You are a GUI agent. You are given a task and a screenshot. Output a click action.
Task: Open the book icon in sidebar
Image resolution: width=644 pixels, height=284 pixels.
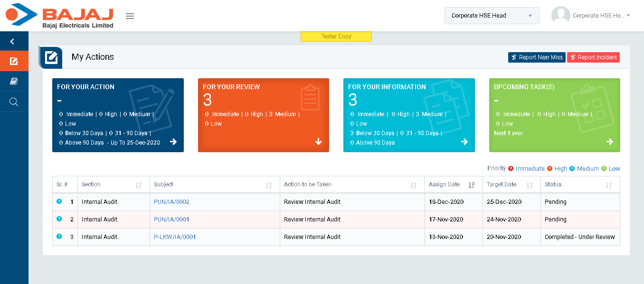[x=14, y=82]
